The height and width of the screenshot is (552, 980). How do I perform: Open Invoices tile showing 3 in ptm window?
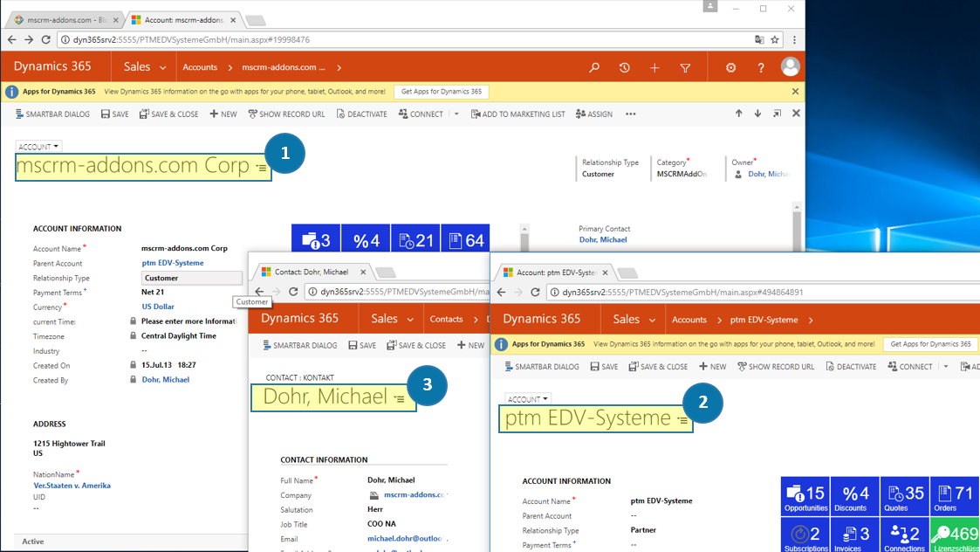pyautogui.click(x=855, y=535)
